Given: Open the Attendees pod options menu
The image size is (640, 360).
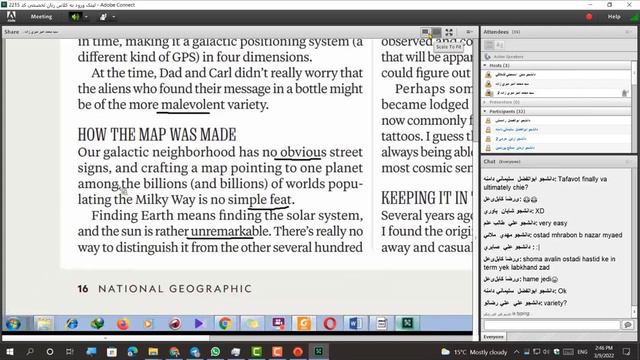Looking at the screenshot, I should pos(628,32).
